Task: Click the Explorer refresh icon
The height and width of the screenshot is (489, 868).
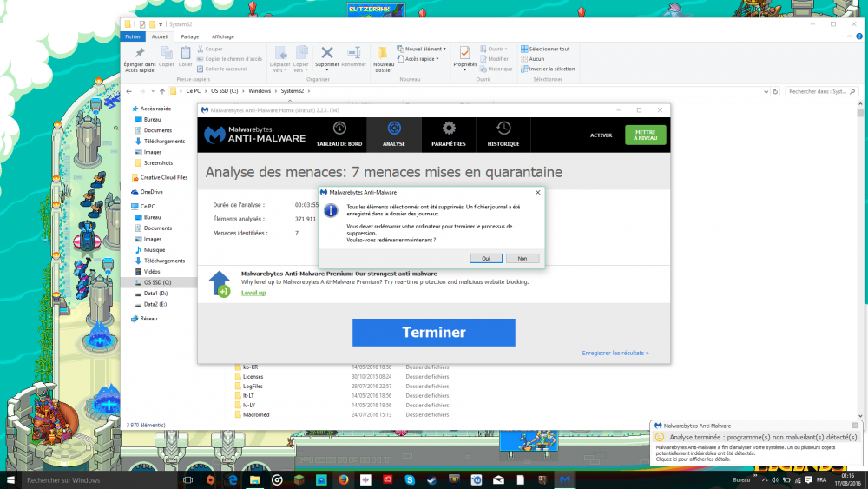Action: click(775, 91)
